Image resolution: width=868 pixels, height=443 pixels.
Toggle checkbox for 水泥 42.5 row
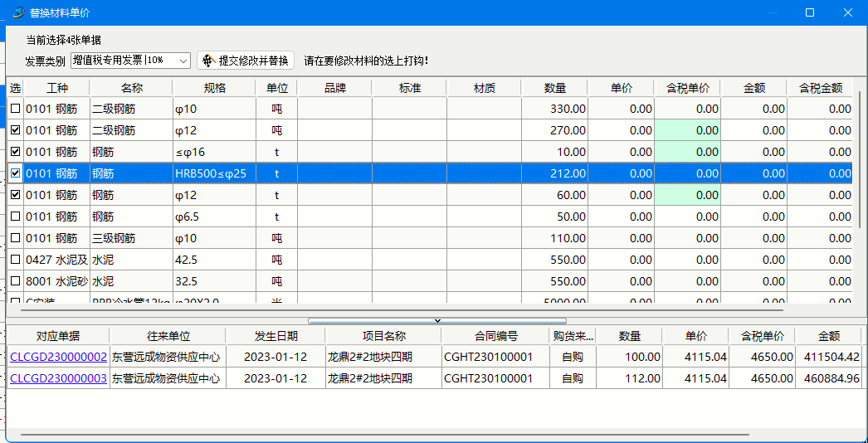pos(15,260)
